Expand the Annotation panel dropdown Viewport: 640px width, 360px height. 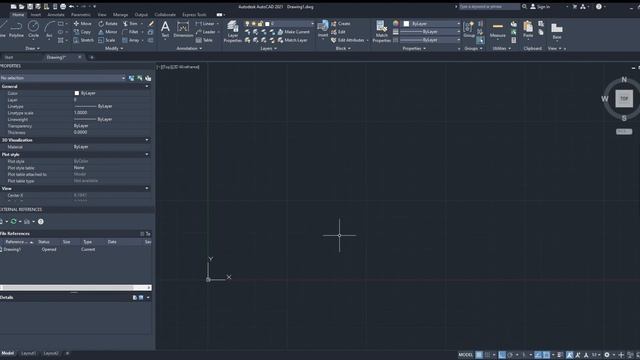click(x=189, y=48)
